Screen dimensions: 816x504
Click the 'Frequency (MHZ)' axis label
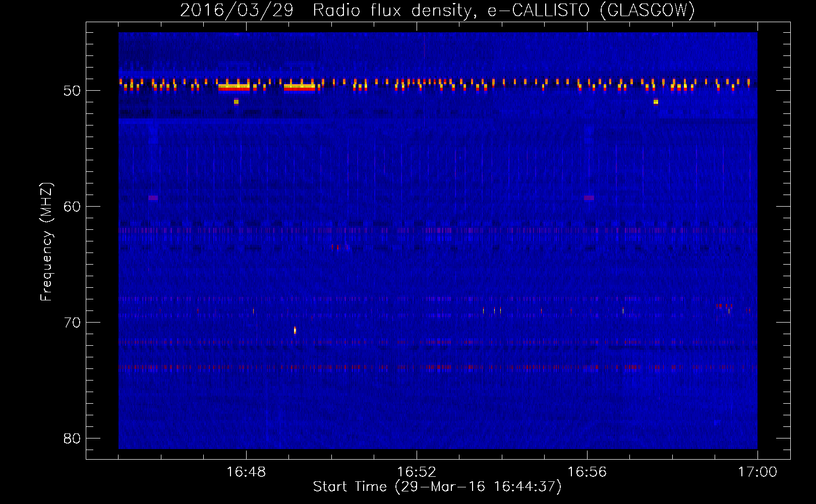(46, 242)
